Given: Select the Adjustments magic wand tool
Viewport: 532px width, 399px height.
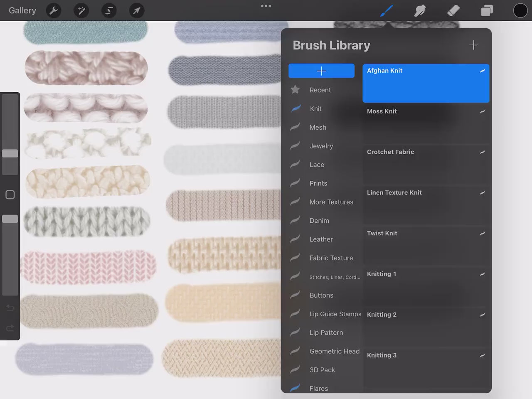Looking at the screenshot, I should tap(81, 10).
